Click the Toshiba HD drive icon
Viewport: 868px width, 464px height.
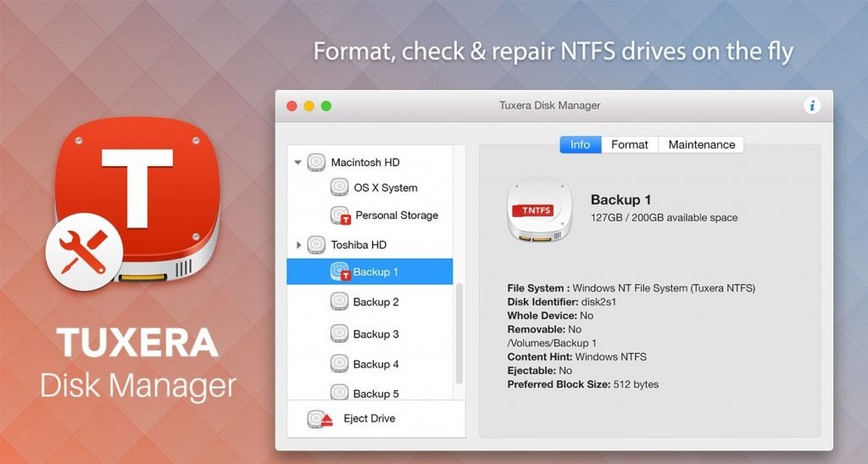pos(316,245)
